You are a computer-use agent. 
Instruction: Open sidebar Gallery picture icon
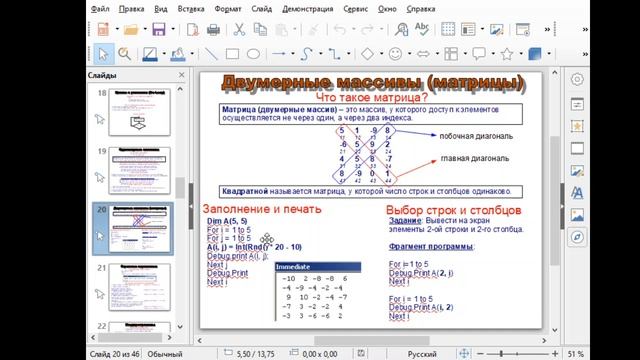tap(577, 215)
